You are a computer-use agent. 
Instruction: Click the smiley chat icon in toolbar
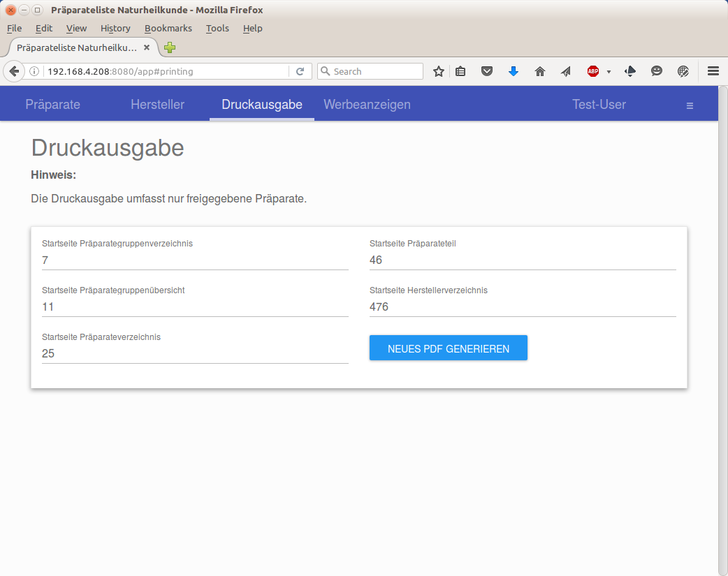click(x=657, y=71)
